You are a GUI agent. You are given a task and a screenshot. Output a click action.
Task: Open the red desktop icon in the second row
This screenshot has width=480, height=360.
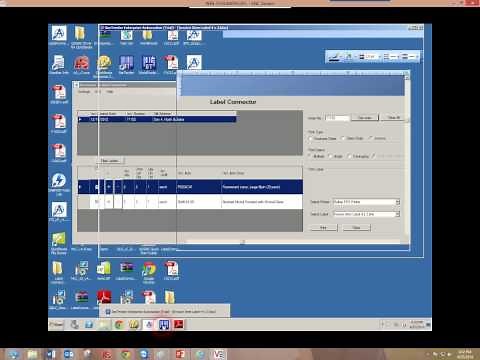click(81, 64)
